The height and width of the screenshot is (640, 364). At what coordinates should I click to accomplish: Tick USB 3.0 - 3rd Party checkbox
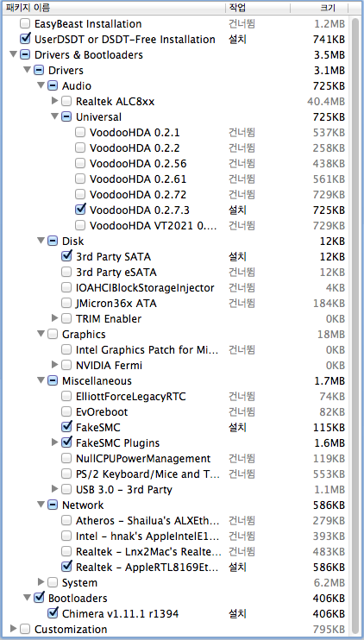tap(66, 489)
